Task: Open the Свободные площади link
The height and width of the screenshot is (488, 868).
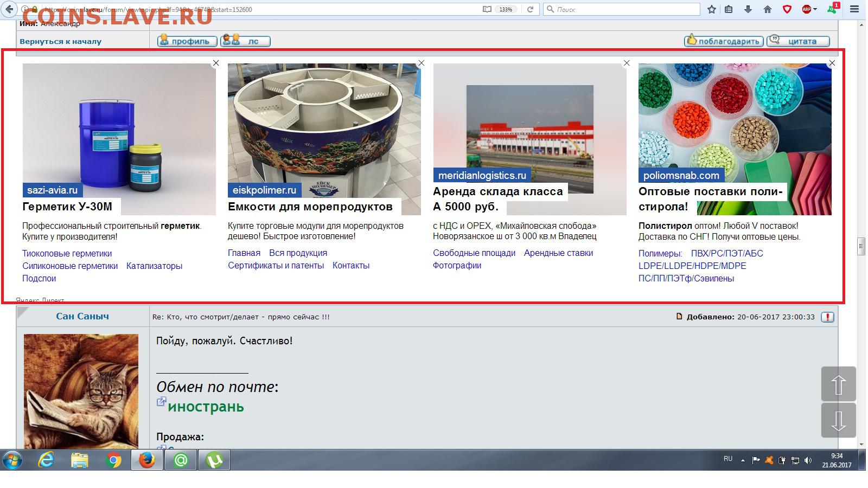Action: pos(474,253)
